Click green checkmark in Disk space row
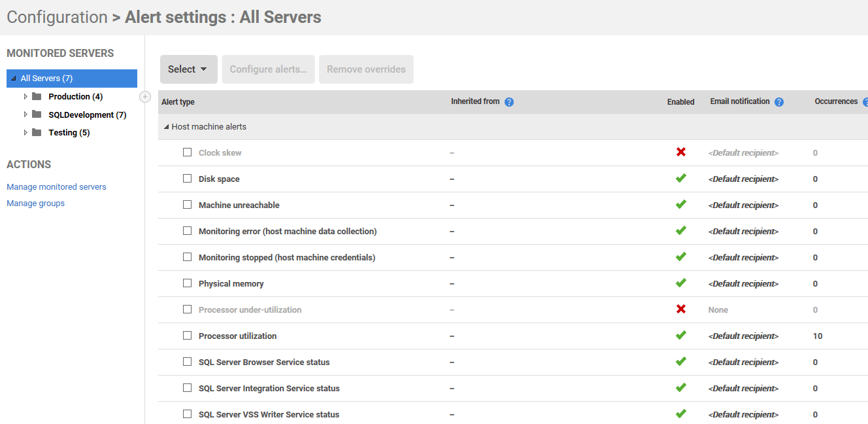 pos(681,178)
